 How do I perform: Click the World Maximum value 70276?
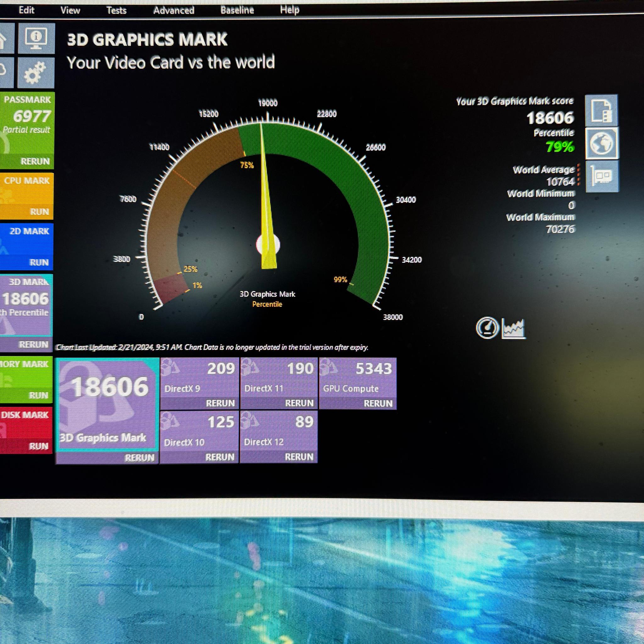point(560,229)
